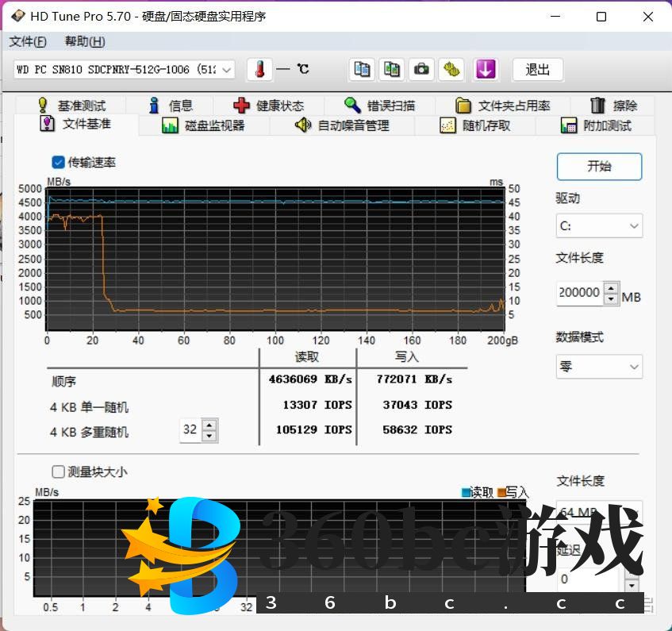Enable the 测量块大小 checkbox

tap(58, 471)
